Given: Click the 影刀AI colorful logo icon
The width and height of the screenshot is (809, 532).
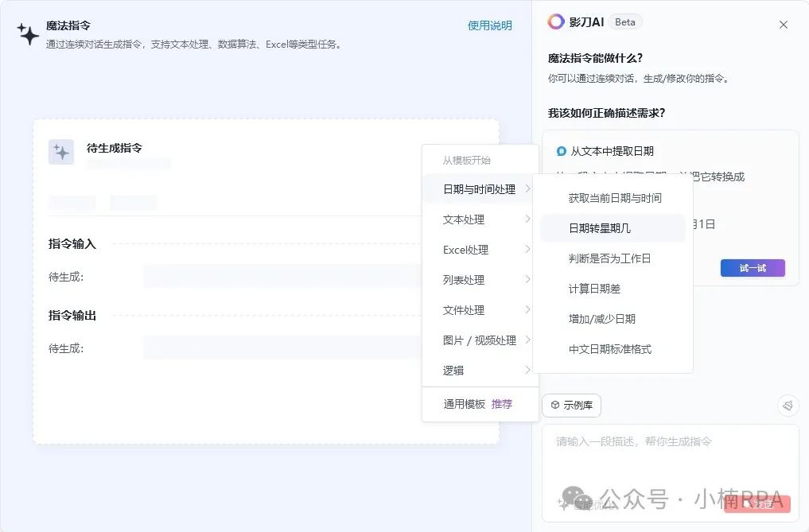Looking at the screenshot, I should (x=557, y=21).
